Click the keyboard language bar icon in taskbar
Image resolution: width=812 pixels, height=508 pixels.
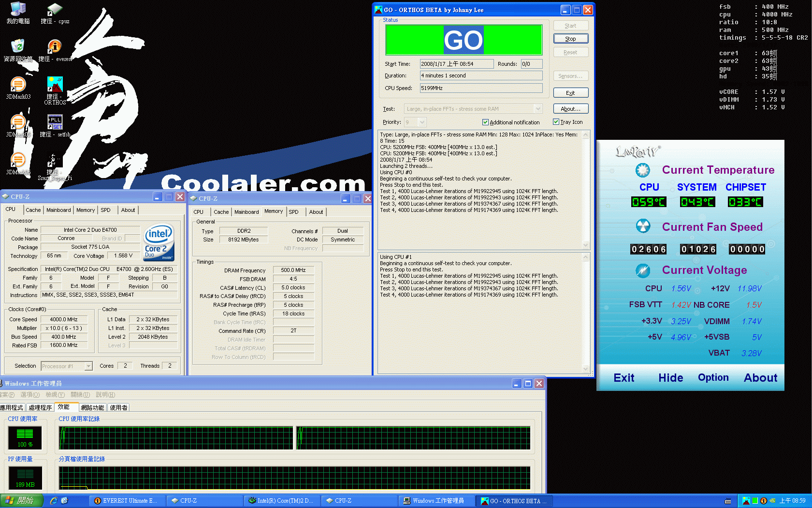(x=728, y=501)
